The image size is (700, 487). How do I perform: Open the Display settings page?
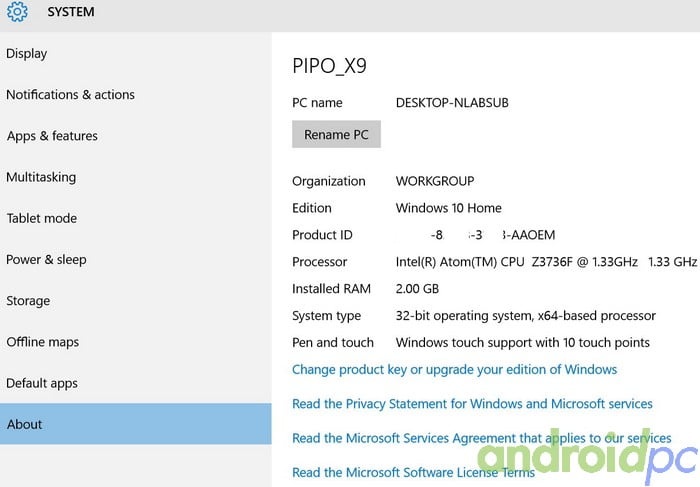point(26,54)
